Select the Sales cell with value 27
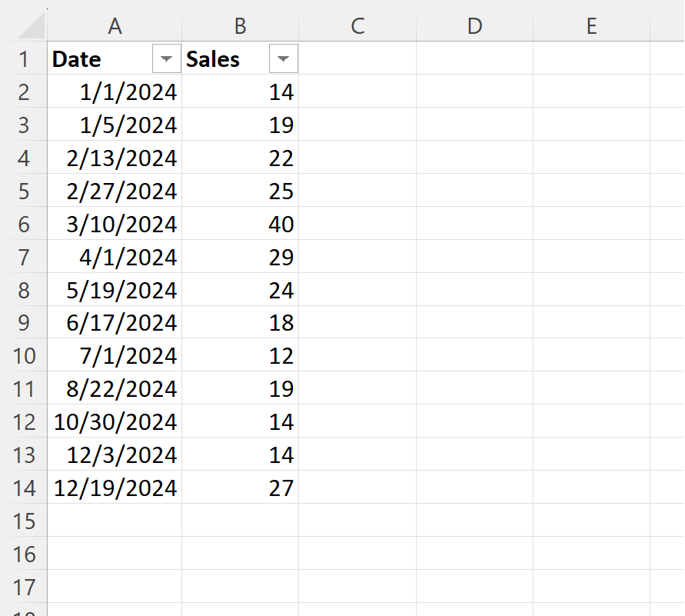The width and height of the screenshot is (685, 616). click(241, 488)
